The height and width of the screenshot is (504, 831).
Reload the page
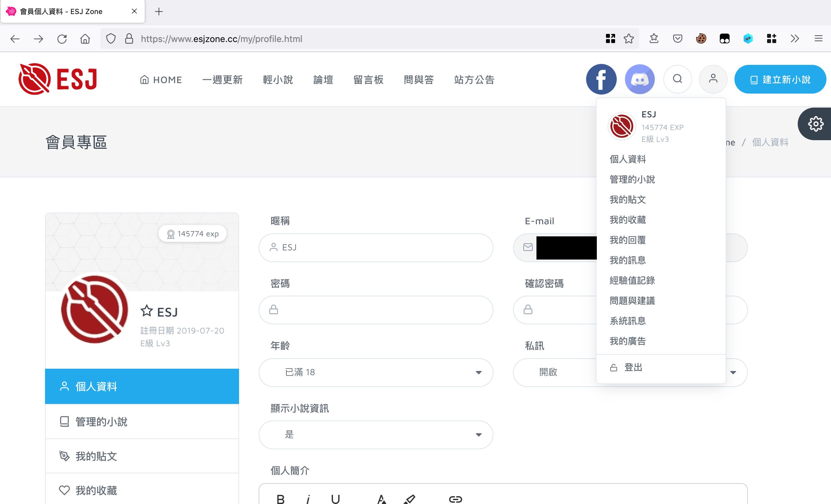(x=62, y=39)
